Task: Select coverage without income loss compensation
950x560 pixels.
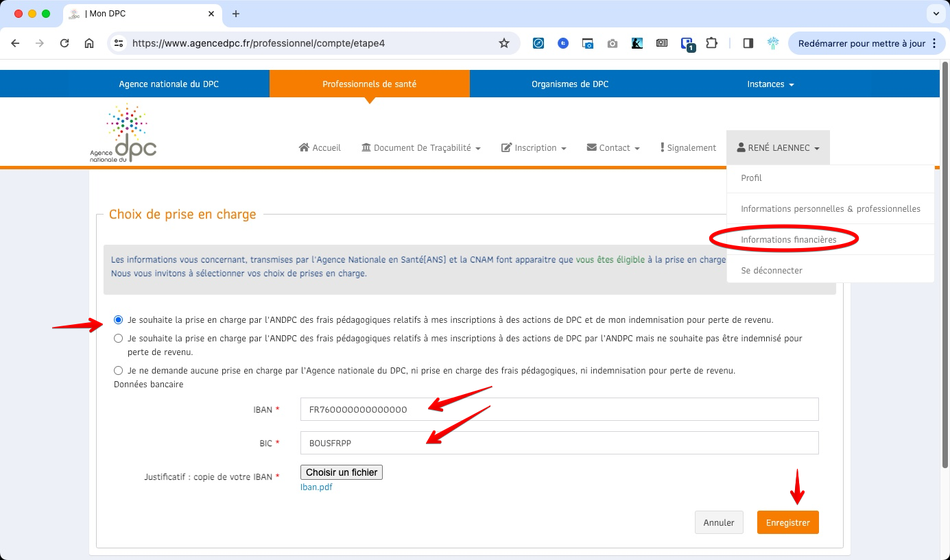Action: (x=119, y=339)
